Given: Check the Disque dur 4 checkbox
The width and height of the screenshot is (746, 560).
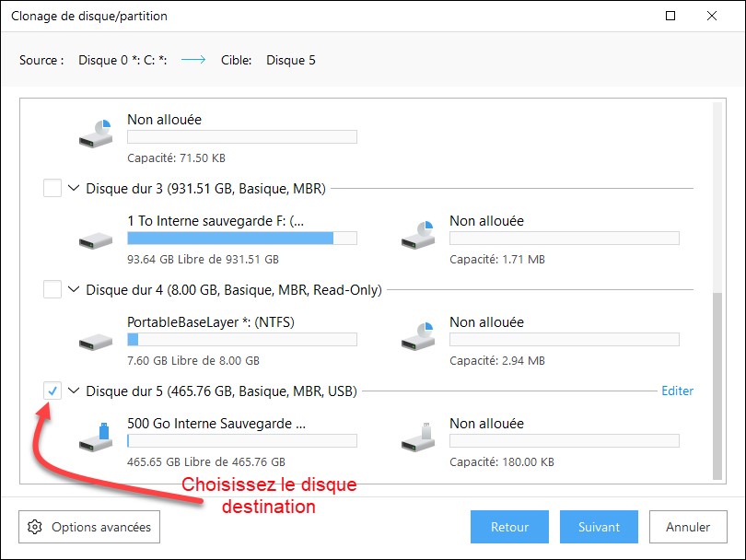Looking at the screenshot, I should (52, 290).
